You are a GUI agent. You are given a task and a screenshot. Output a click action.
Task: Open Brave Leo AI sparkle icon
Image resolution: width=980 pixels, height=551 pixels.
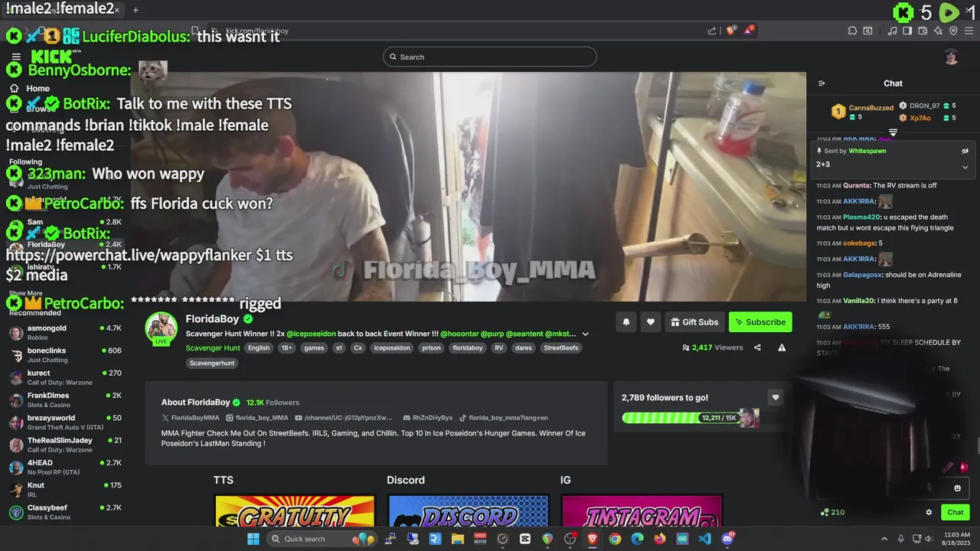pyautogui.click(x=938, y=31)
